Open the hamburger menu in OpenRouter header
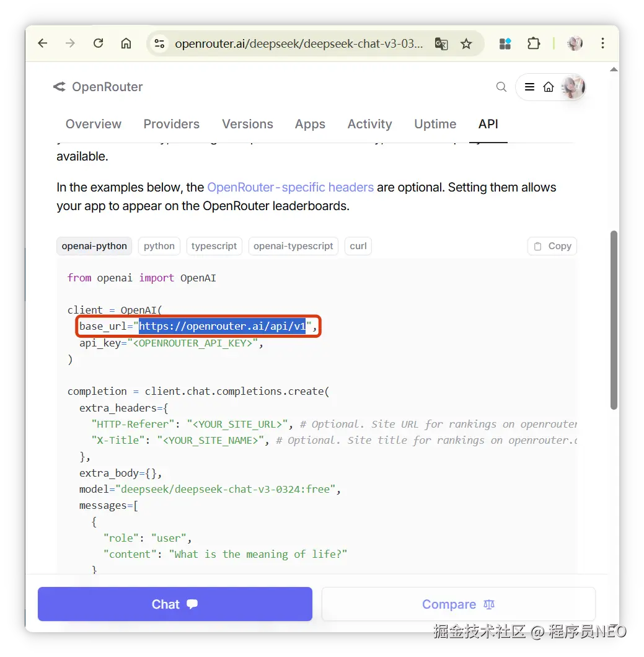Image resolution: width=644 pixels, height=657 pixels. (529, 87)
